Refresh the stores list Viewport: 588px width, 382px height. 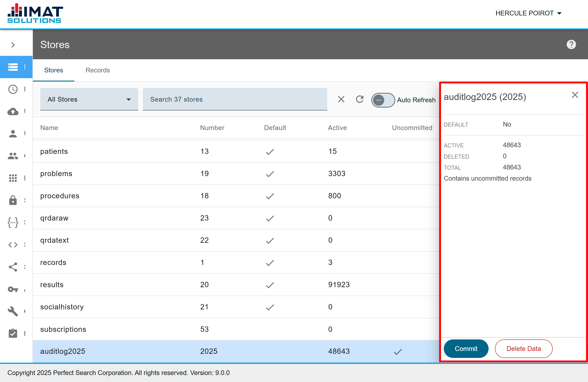360,99
